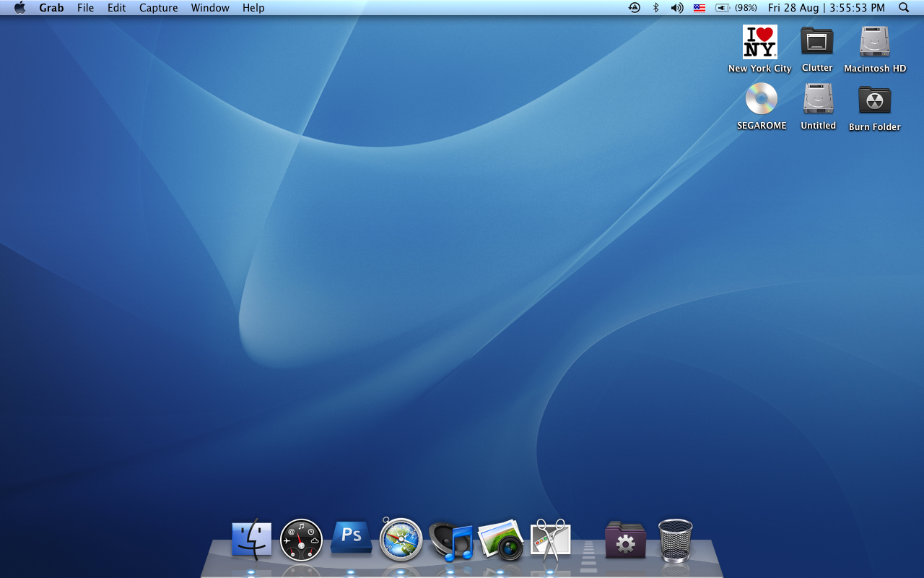Open the Capture menu
Screen dimensions: 924x578
point(158,8)
